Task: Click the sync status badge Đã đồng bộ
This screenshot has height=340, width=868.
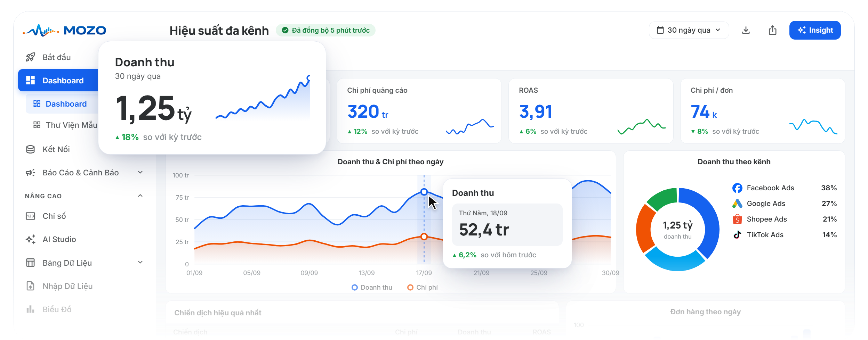Action: (x=325, y=30)
